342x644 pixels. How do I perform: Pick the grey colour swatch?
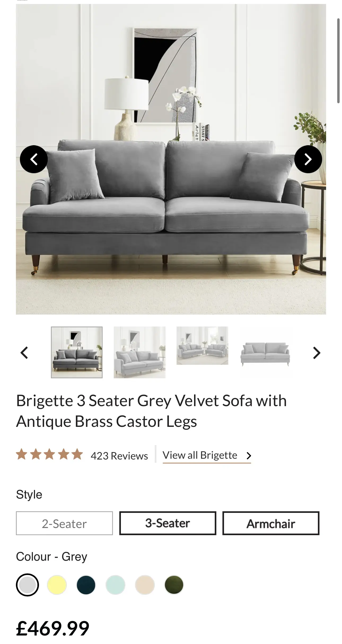(27, 585)
